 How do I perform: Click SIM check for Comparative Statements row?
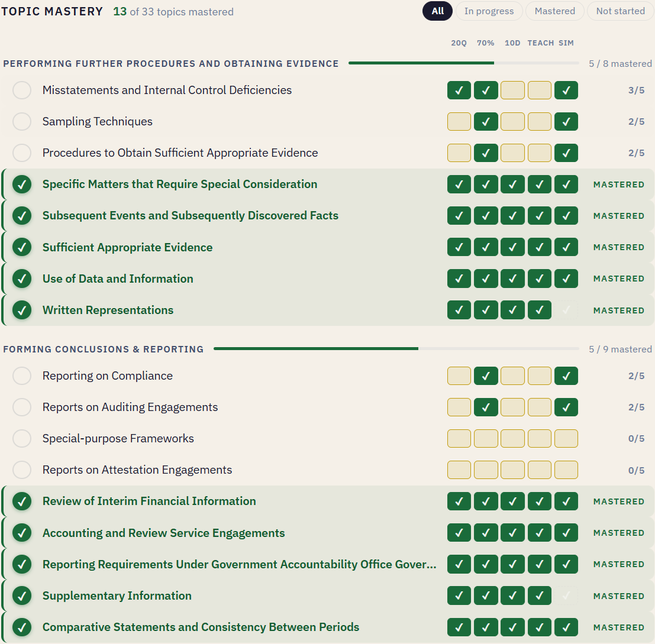click(566, 627)
